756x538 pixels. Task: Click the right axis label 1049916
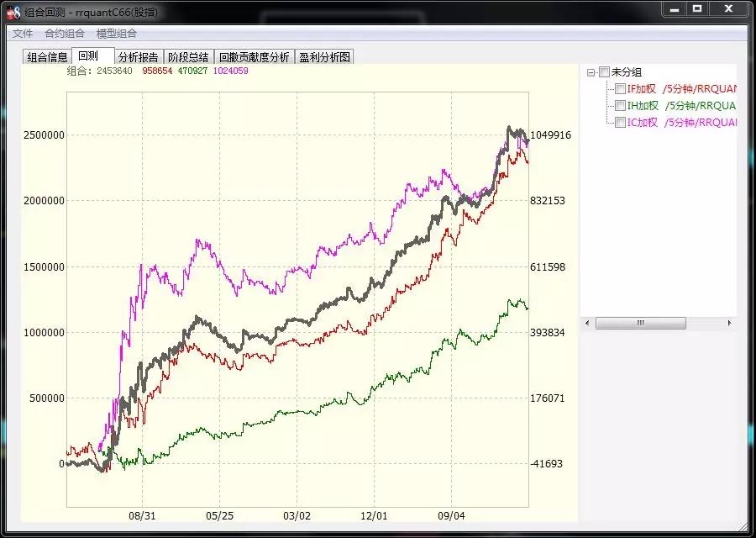(550, 135)
